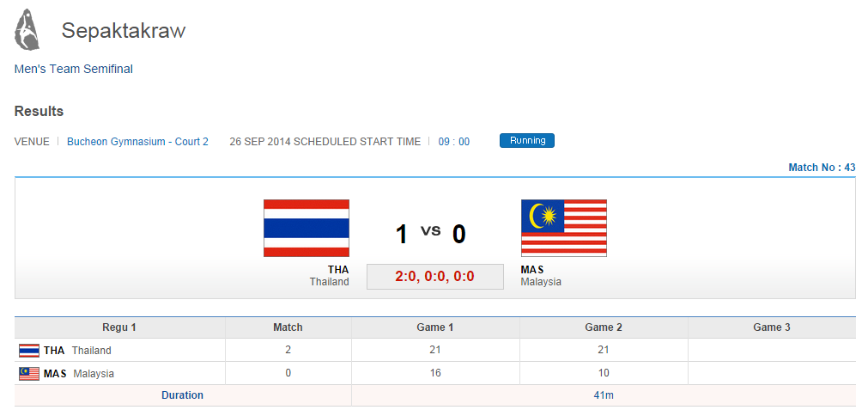Open the Men's Team Semifinal link
Screen dimensions: 868x416
(74, 69)
